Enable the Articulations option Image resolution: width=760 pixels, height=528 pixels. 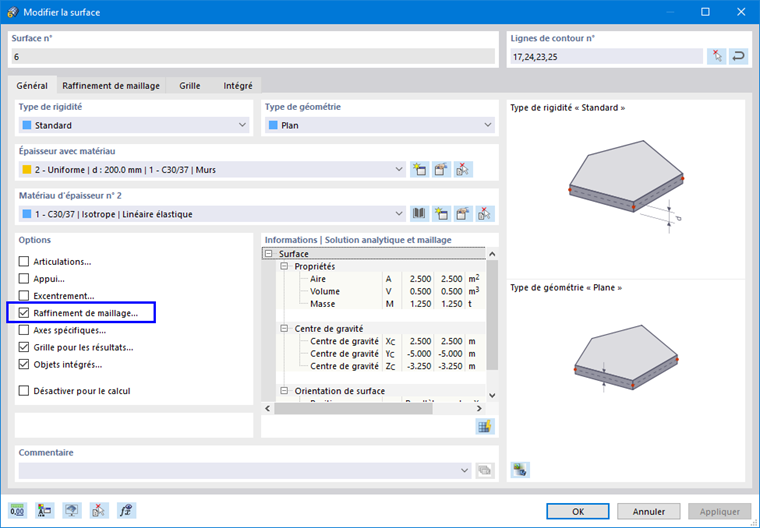coord(24,261)
